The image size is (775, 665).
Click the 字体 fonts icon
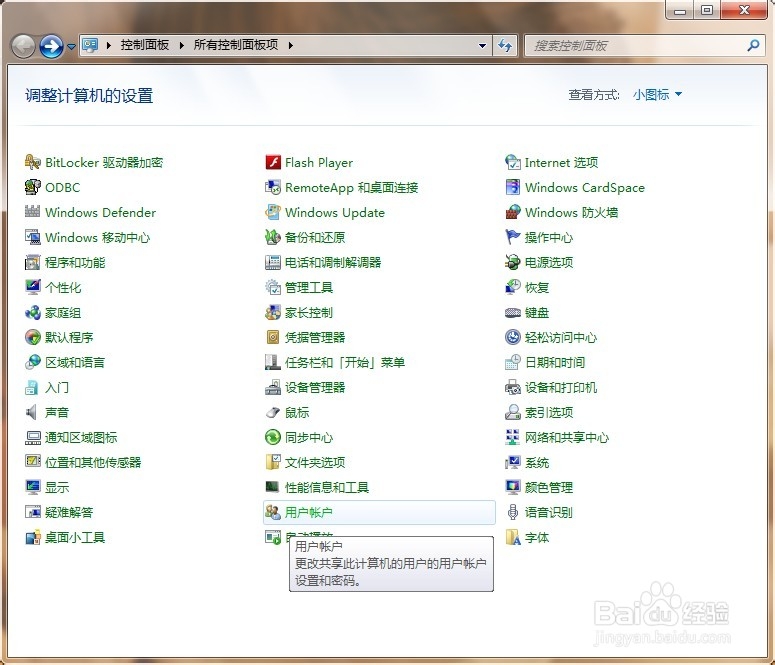[513, 537]
